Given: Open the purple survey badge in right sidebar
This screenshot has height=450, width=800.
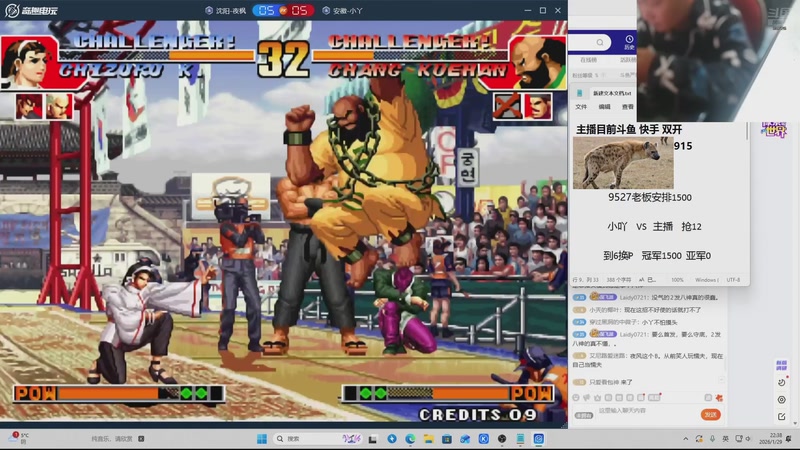Looking at the screenshot, I should 781,365.
